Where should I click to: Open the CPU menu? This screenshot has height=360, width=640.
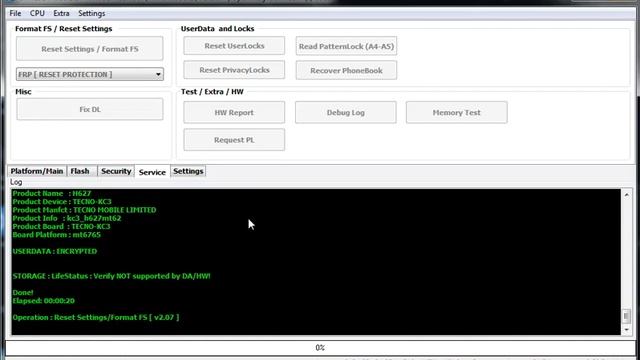pos(37,13)
